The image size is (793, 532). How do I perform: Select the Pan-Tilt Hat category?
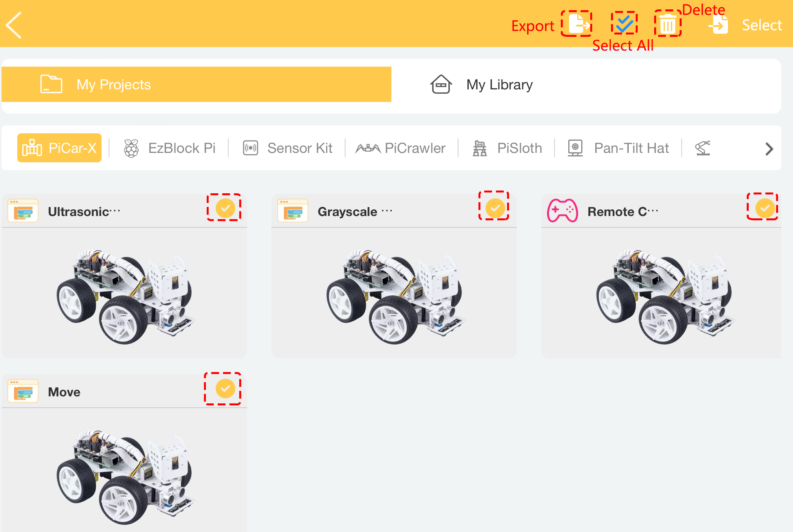click(x=618, y=148)
